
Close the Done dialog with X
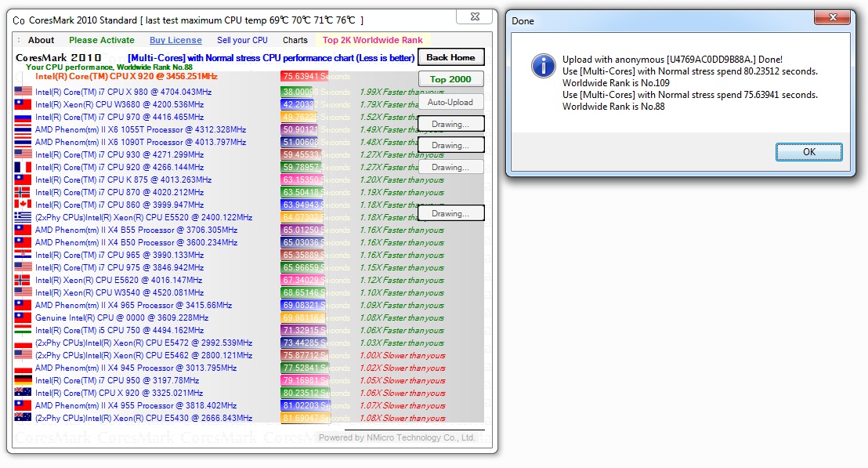[832, 18]
